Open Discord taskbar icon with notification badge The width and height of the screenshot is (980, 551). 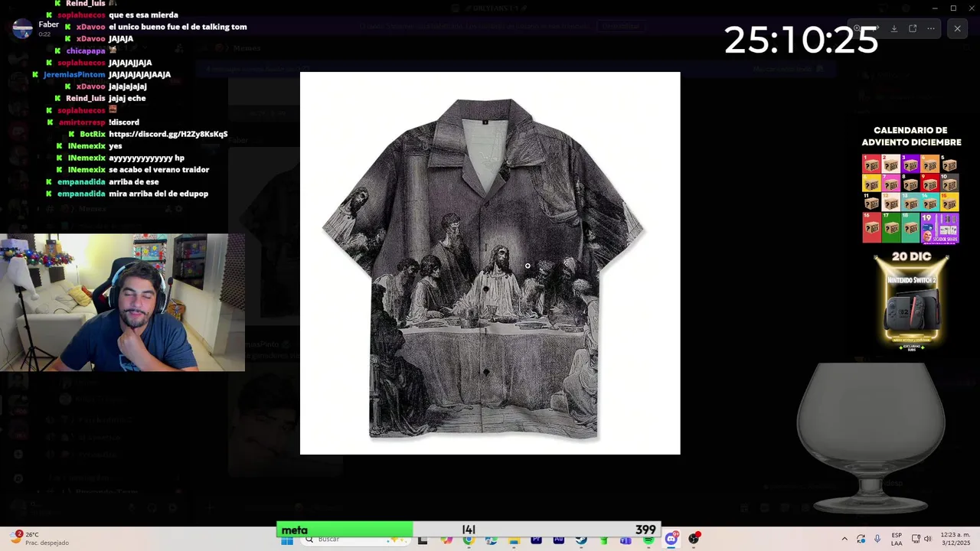tap(671, 539)
